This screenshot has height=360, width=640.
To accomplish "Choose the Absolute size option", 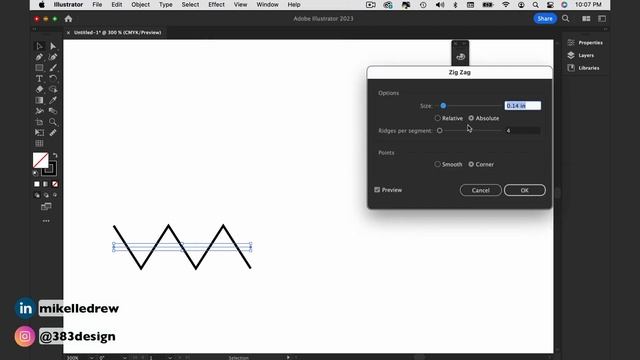I will click(484, 118).
